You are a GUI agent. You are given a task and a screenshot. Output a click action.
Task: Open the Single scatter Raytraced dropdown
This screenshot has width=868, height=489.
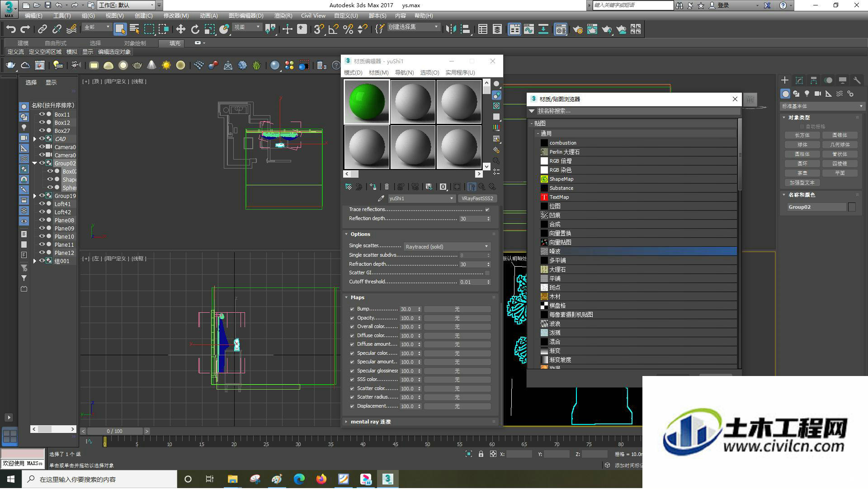447,247
